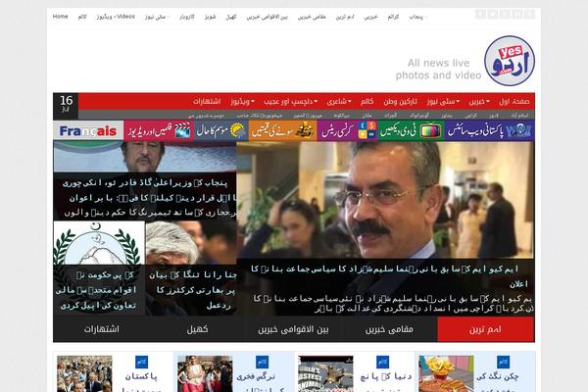Expand 'Videos - ویڈیوز' in the top navigation
This screenshot has width=588, height=392.
click(116, 17)
